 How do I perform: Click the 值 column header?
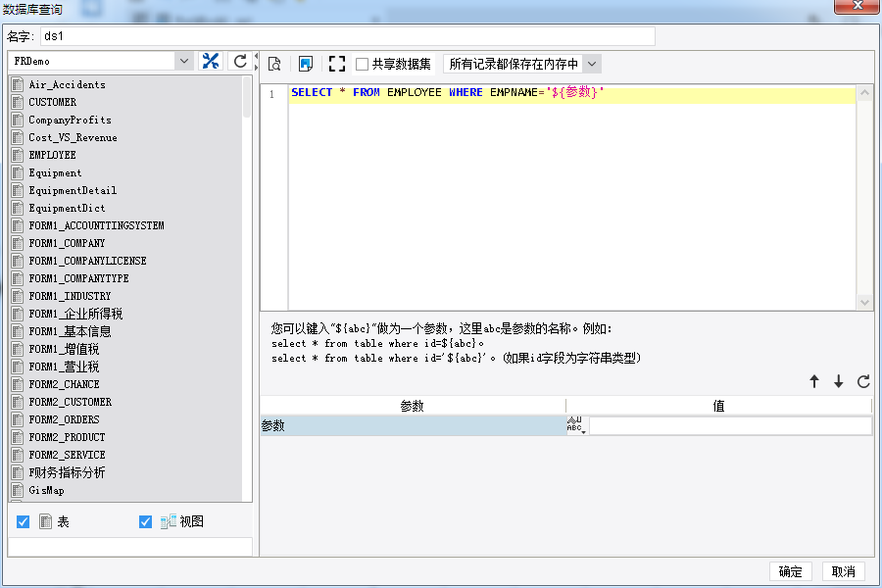point(719,406)
